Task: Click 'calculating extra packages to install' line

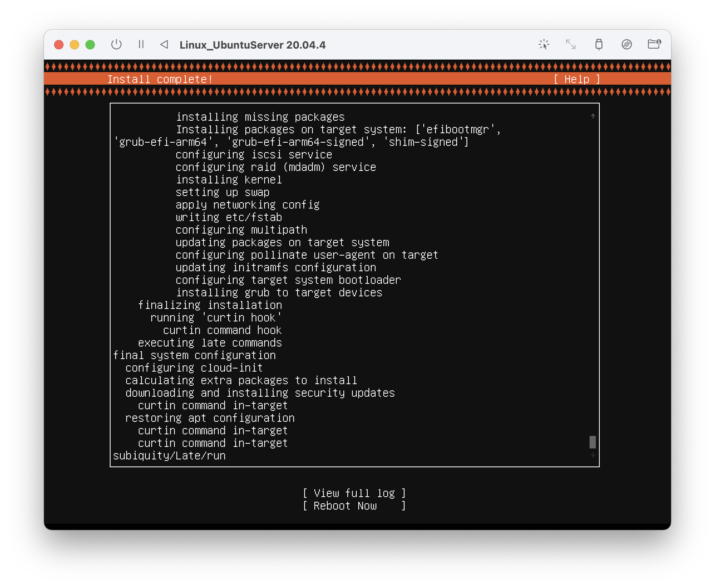Action: [241, 381]
